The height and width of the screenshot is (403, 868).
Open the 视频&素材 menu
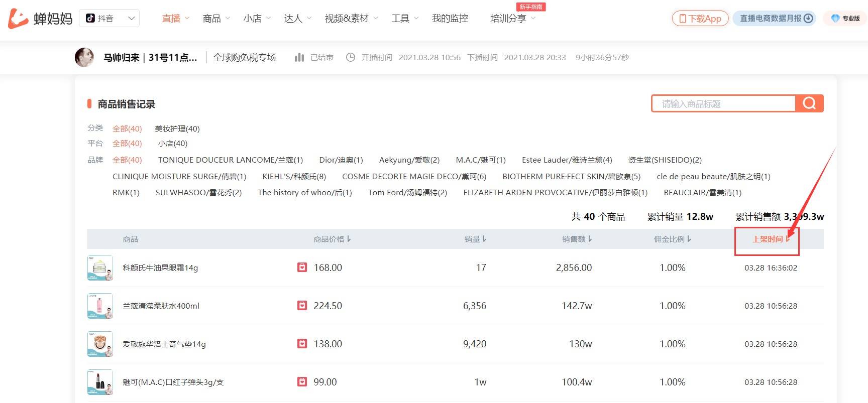[352, 19]
